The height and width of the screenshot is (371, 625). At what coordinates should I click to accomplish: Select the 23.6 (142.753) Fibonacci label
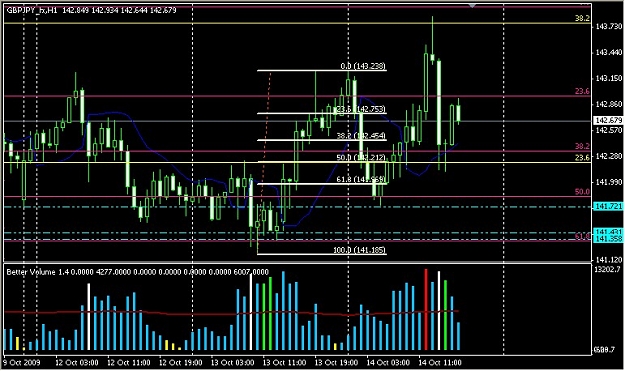click(361, 109)
